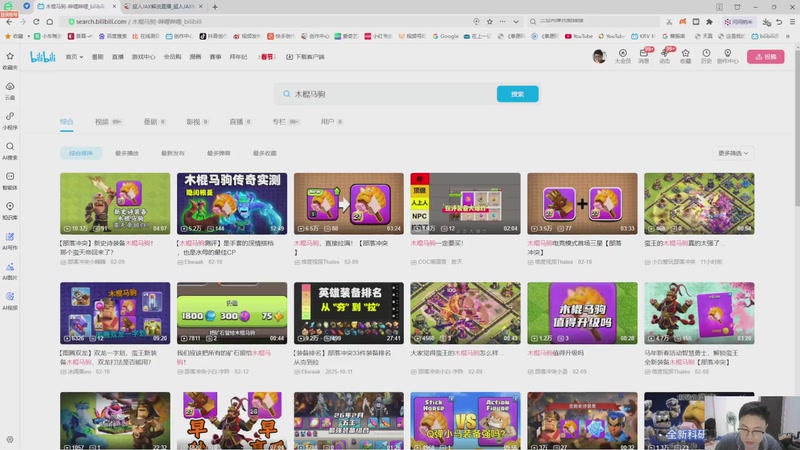Open the 创作中心 lightbulb icon
Screen dimensions: 800x450
tap(728, 56)
